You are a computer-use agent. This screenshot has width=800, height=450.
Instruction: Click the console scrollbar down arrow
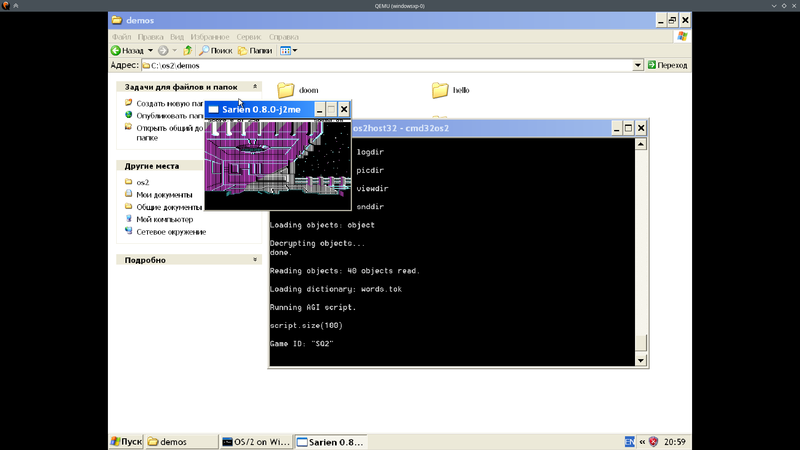[x=641, y=360]
